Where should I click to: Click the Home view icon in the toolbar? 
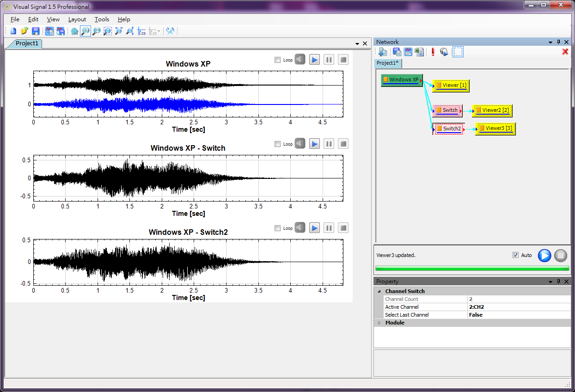[74, 31]
